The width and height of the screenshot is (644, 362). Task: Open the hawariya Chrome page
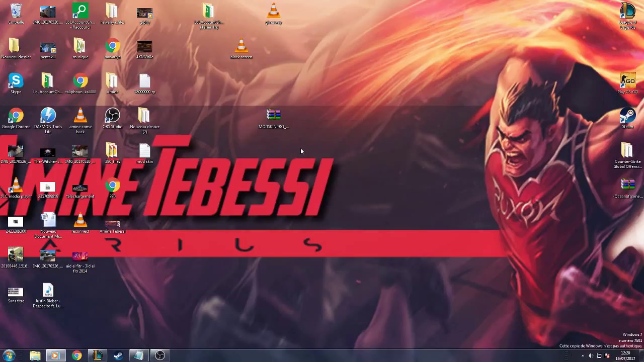point(112,49)
